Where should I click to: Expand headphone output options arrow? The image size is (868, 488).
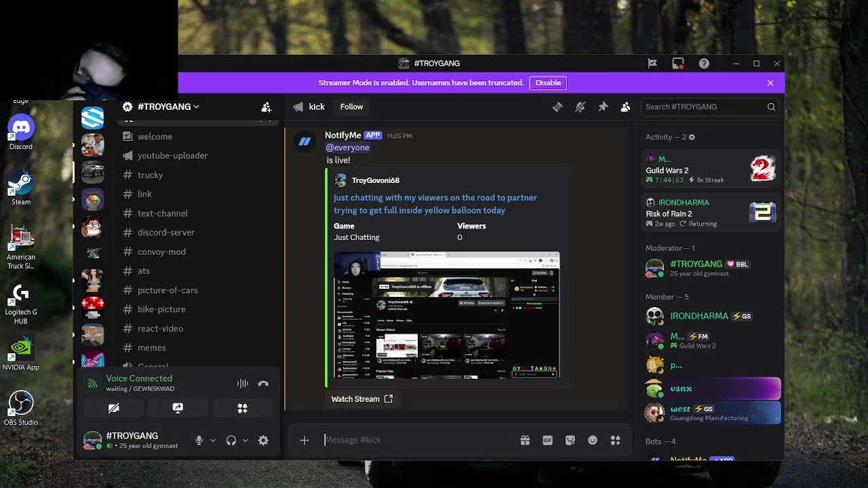[x=245, y=441]
